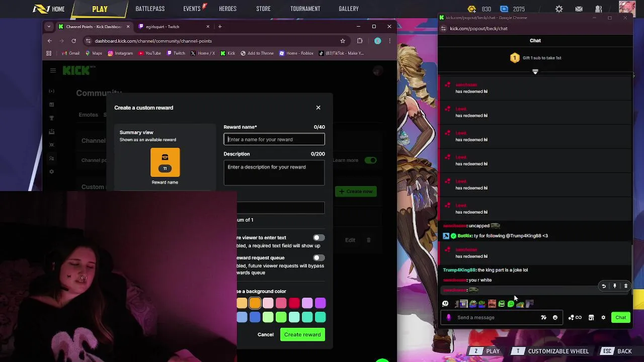Screen dimensions: 644x362
Task: Close the Create a custom reward dialog
Action: pos(318,108)
